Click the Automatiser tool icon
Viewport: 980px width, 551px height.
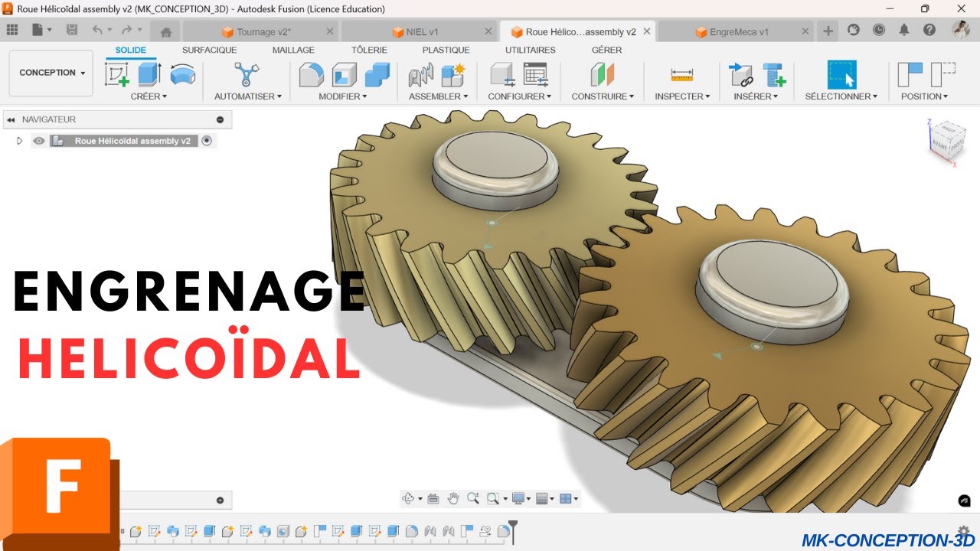(247, 74)
